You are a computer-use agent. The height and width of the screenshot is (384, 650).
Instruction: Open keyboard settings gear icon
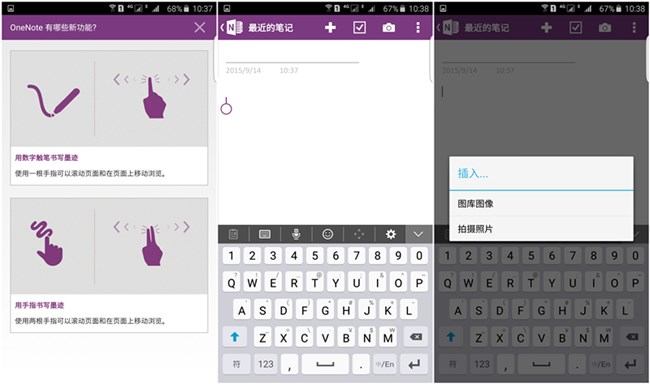pyautogui.click(x=390, y=234)
